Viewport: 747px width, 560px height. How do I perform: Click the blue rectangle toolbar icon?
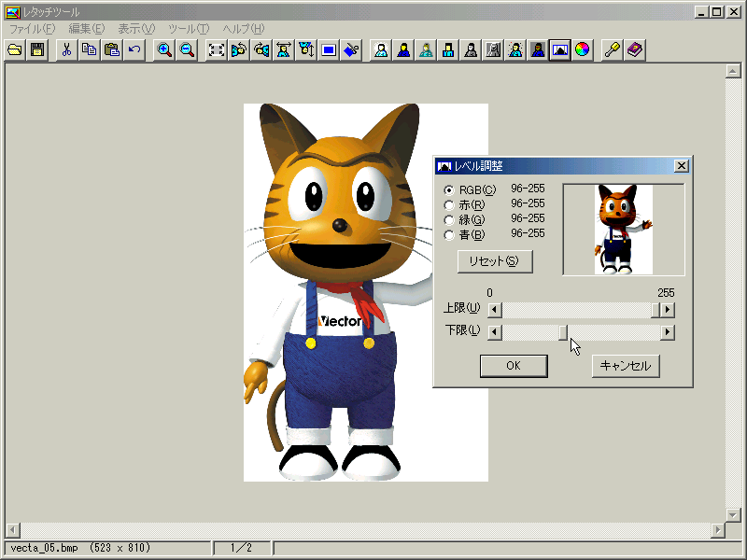[x=329, y=49]
